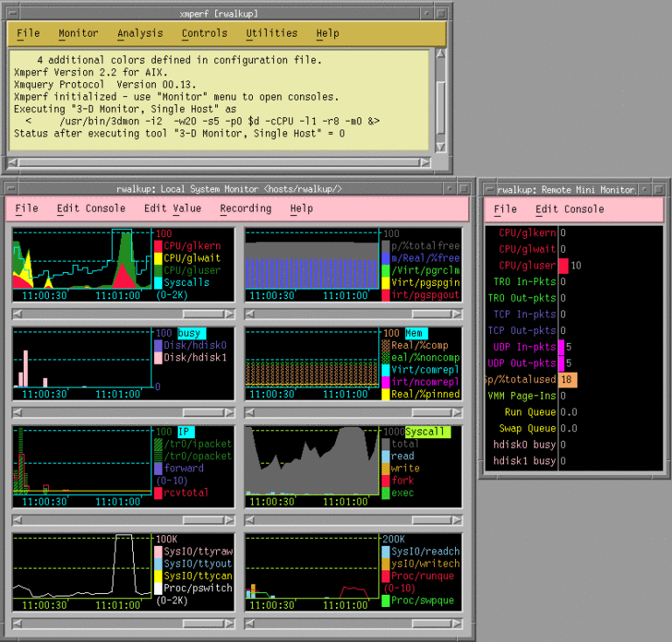Click Help in the xmperf menu bar
Screen dimensions: 672x642
click(x=327, y=33)
